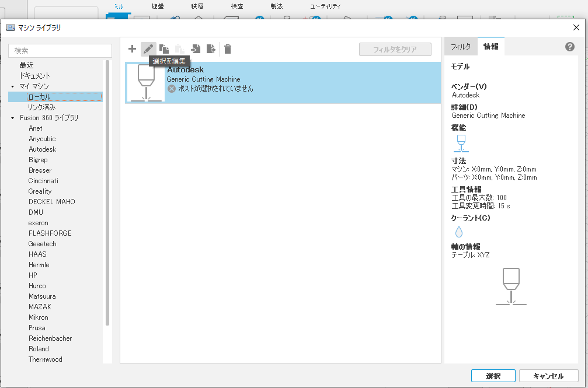The width and height of the screenshot is (588, 388).
Task: Select マイ マシン in the tree
Action: [34, 86]
